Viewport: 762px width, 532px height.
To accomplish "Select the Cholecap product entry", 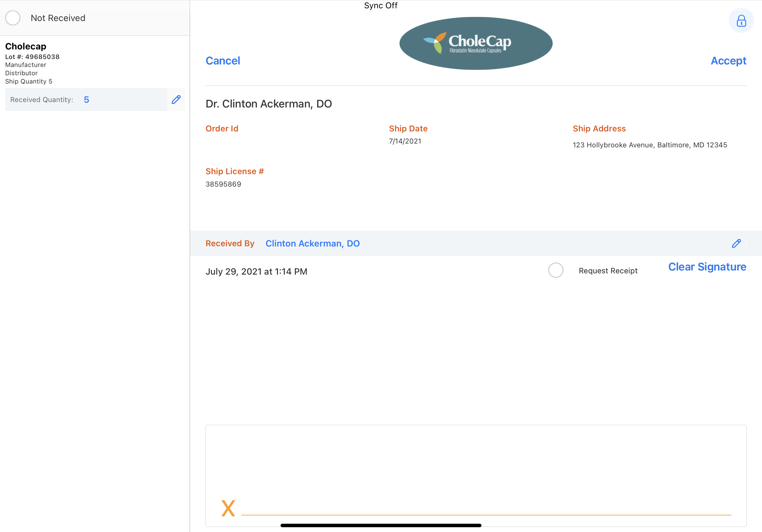I will tap(26, 47).
